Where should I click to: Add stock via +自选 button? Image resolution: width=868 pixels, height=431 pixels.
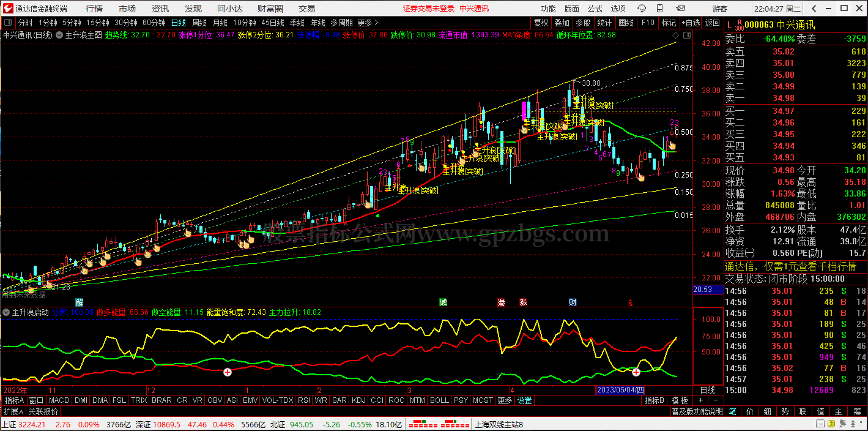[x=691, y=23]
